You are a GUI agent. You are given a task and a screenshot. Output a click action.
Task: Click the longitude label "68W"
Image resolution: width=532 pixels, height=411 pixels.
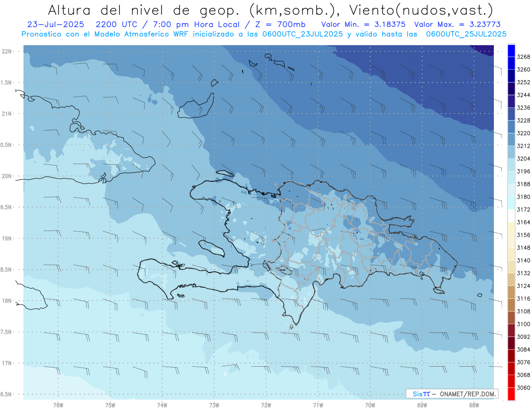click(474, 405)
